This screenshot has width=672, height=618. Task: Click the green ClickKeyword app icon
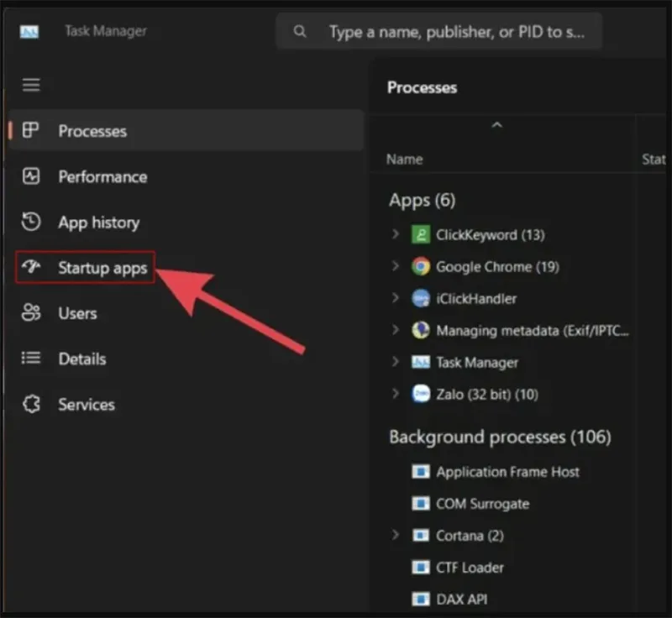421,234
